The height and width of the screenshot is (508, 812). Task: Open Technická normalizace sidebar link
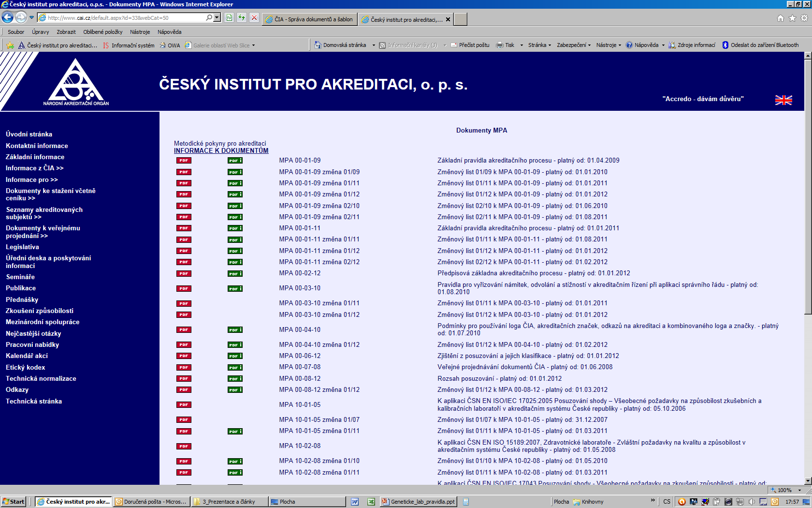(41, 378)
